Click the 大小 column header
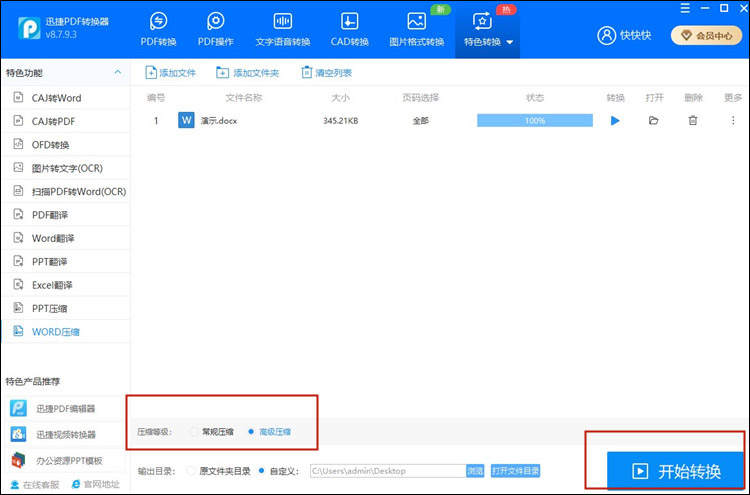The width and height of the screenshot is (750, 495). (341, 98)
